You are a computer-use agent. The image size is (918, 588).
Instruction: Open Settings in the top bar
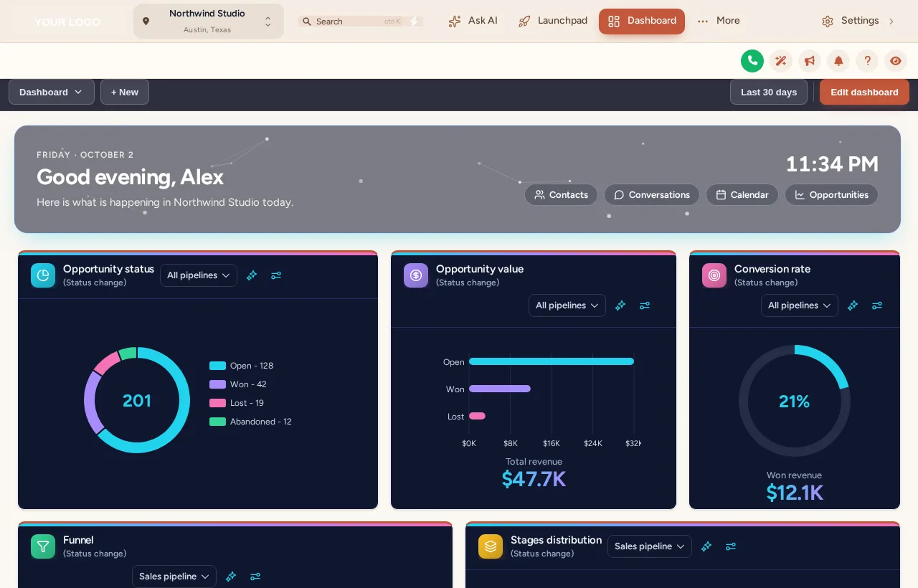[858, 21]
